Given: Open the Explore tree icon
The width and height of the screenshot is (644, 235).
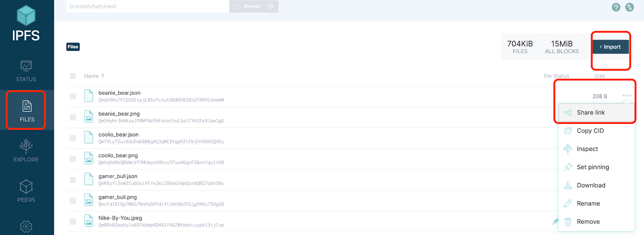Looking at the screenshot, I should [x=26, y=146].
